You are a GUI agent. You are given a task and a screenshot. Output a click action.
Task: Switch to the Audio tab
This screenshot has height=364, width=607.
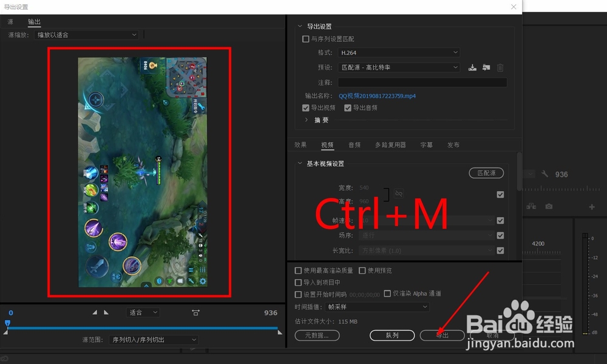pyautogui.click(x=354, y=144)
